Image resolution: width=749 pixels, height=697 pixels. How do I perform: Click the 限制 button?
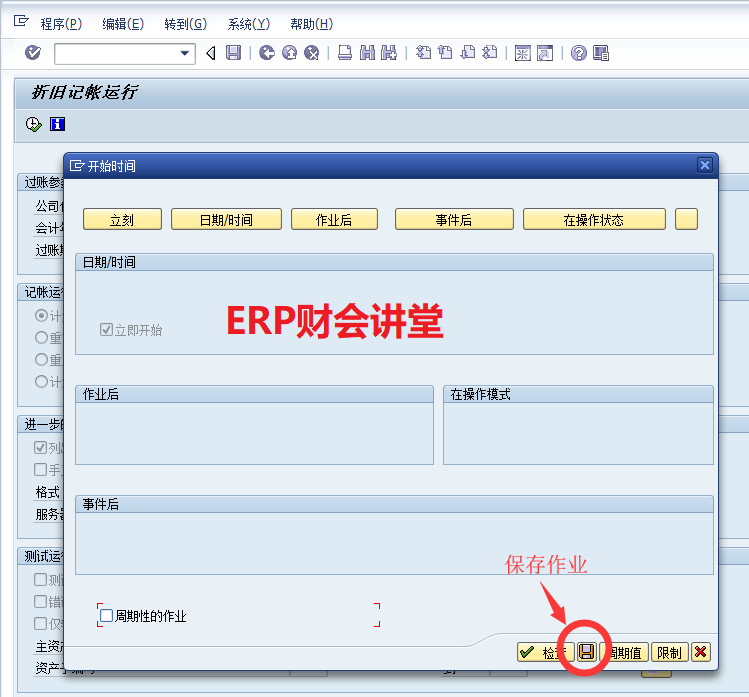669,652
